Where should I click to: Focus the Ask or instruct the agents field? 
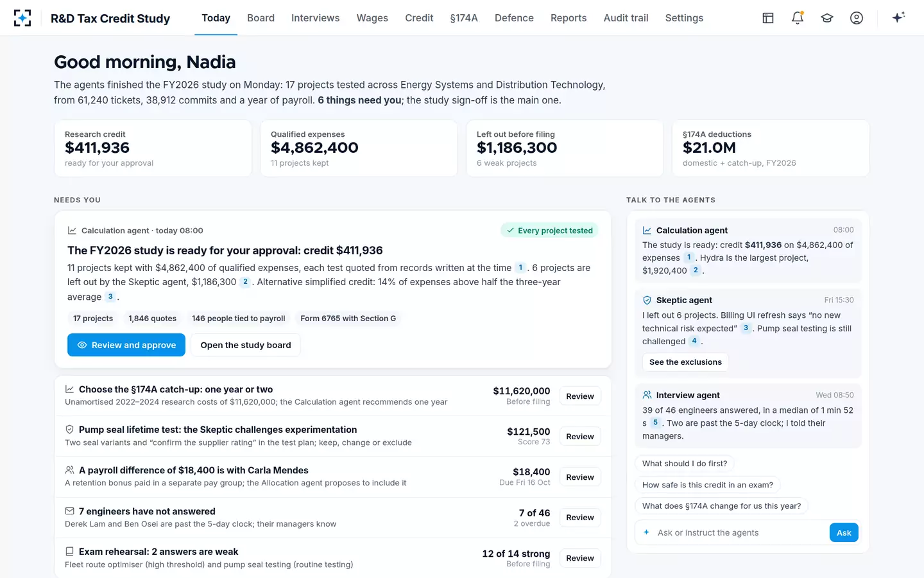tap(740, 532)
